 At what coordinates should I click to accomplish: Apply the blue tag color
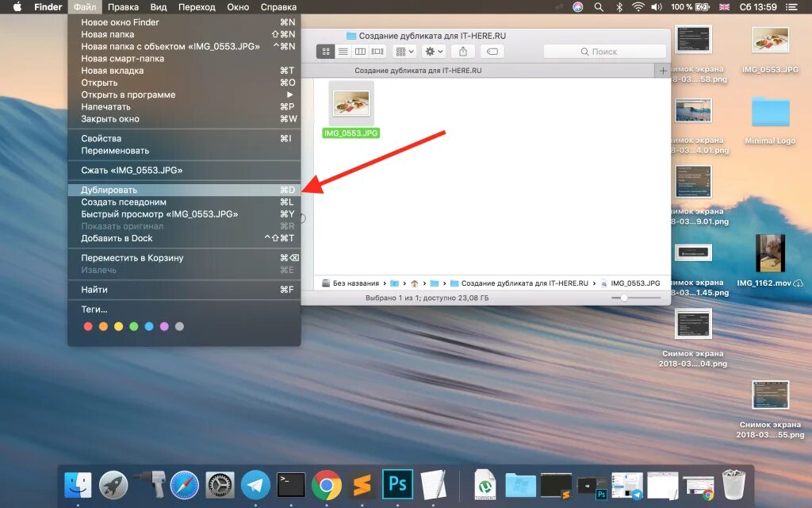coord(149,326)
